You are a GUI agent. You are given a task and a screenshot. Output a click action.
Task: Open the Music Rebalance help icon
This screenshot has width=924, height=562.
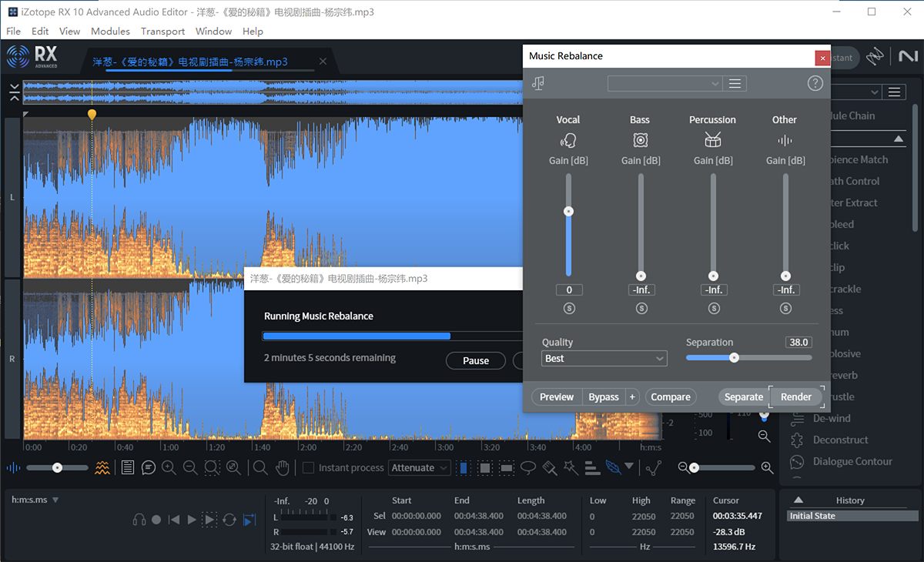click(815, 83)
